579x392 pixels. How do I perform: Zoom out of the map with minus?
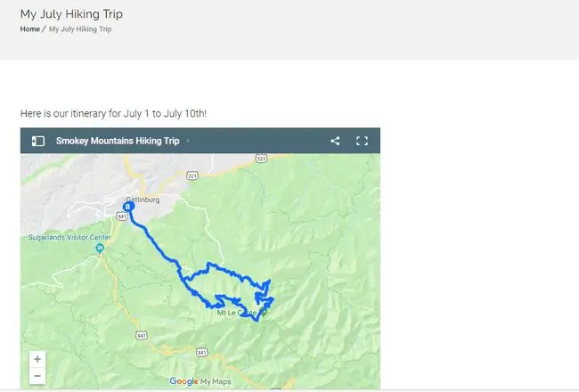(37, 376)
